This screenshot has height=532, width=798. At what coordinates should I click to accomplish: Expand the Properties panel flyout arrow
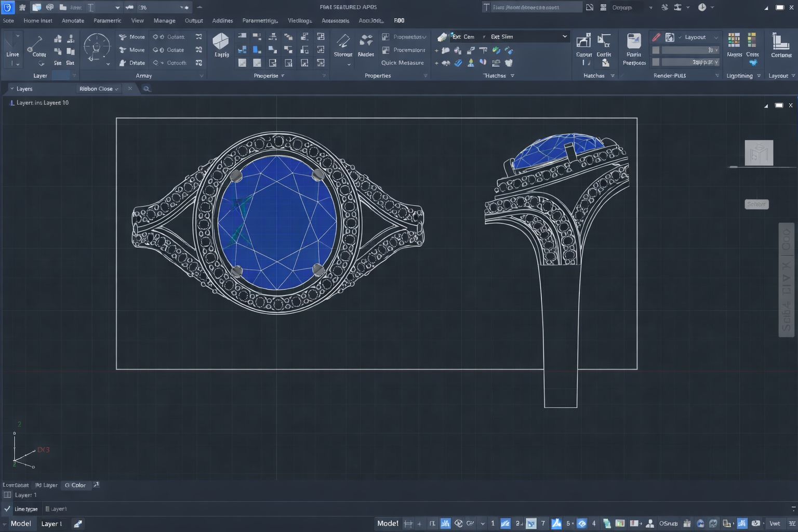pyautogui.click(x=283, y=75)
